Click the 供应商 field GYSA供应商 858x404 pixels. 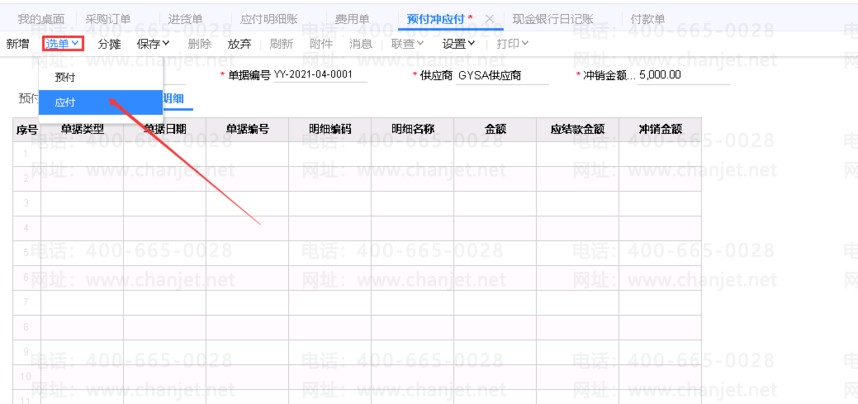click(x=502, y=76)
